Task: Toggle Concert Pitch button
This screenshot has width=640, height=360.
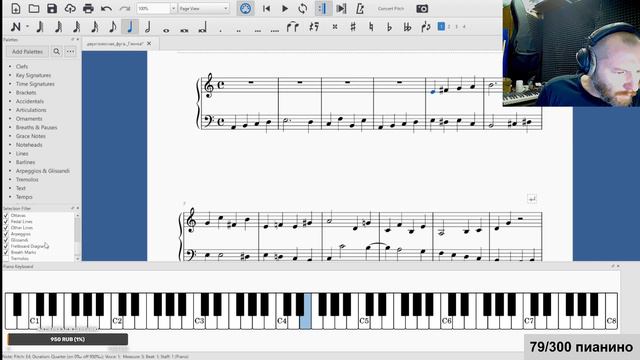Action: [391, 9]
